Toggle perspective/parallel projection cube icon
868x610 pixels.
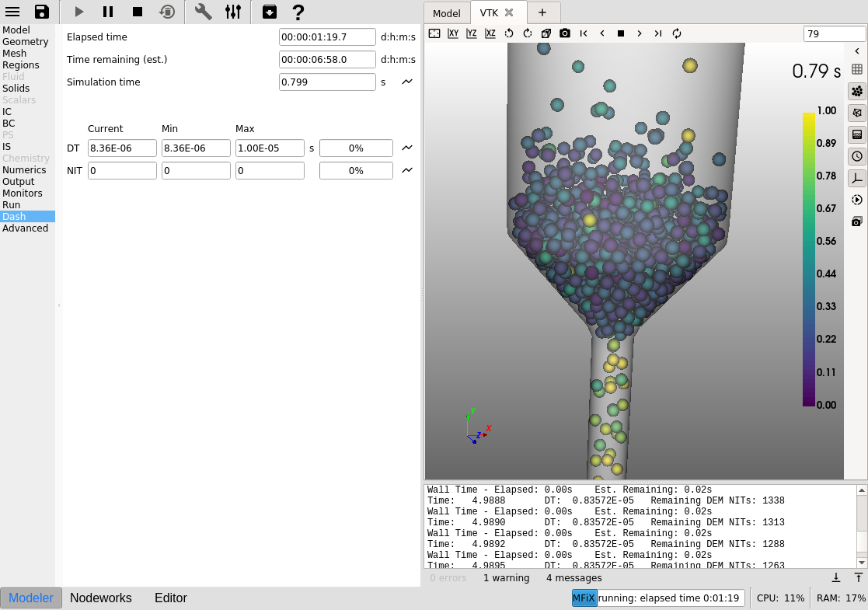(546, 33)
